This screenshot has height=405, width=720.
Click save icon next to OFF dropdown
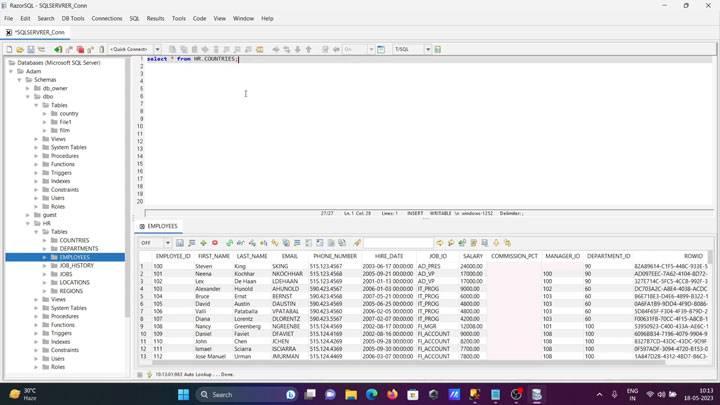click(180, 242)
